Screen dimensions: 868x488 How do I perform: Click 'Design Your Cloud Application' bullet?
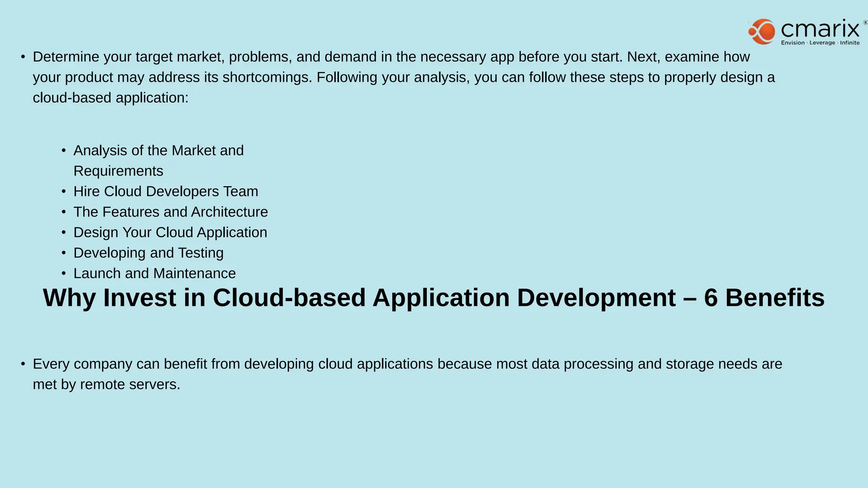[170, 233]
